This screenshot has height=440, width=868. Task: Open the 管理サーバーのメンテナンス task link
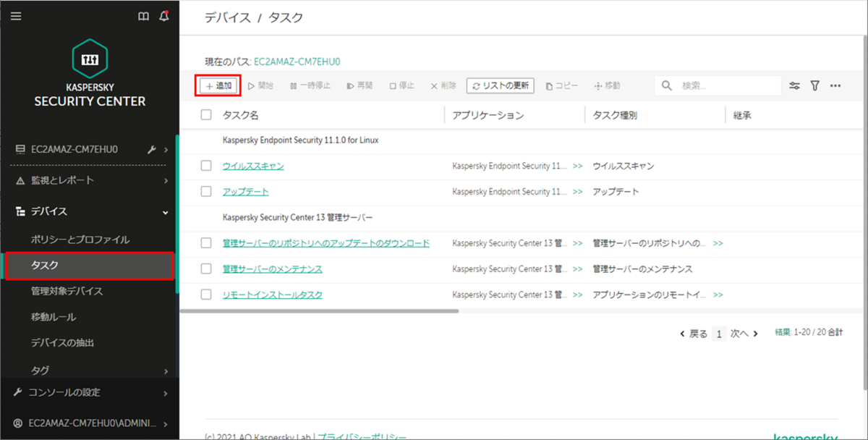[x=273, y=269]
